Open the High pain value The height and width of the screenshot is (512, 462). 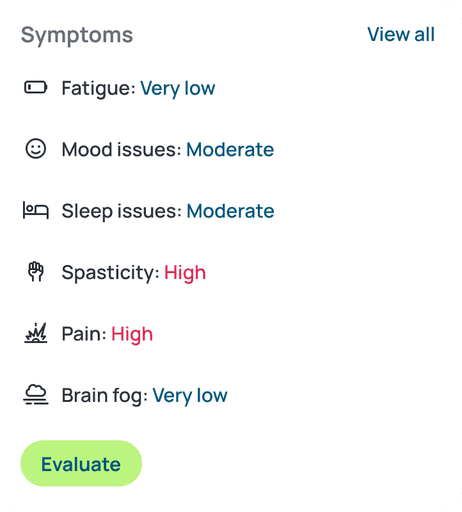coord(132,334)
